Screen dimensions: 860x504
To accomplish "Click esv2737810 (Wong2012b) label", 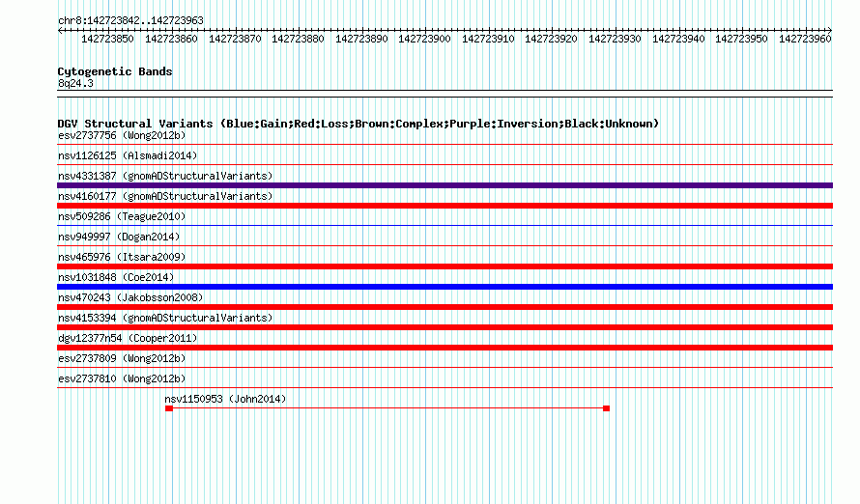I will [x=122, y=378].
